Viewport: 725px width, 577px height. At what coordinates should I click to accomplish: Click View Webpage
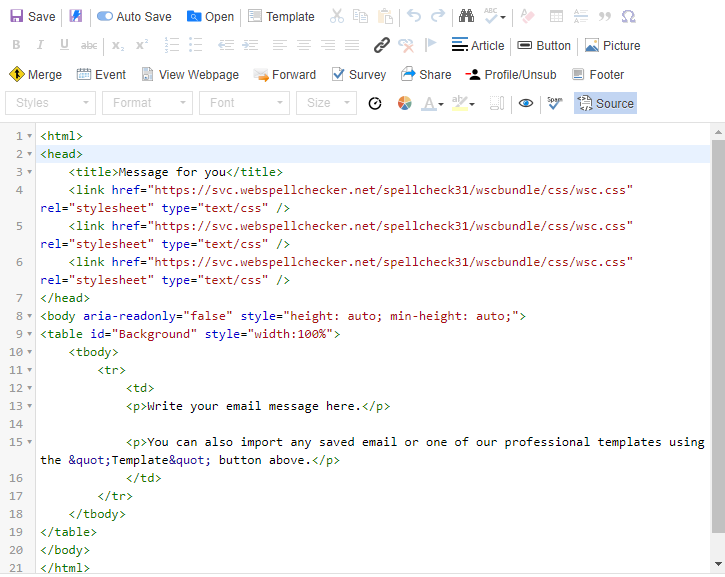pyautogui.click(x=190, y=74)
